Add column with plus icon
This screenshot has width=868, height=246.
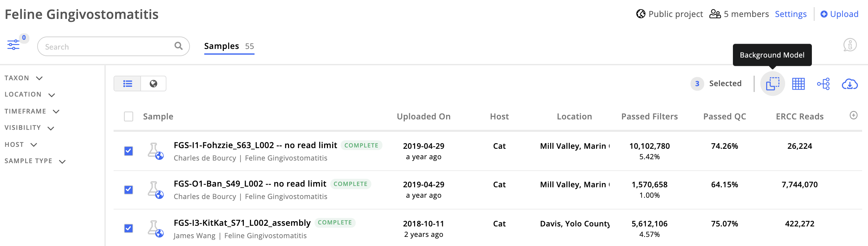pos(853,115)
